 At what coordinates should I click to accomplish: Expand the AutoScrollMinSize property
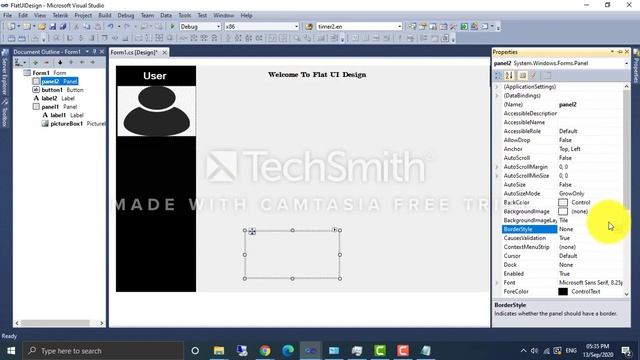tap(497, 176)
